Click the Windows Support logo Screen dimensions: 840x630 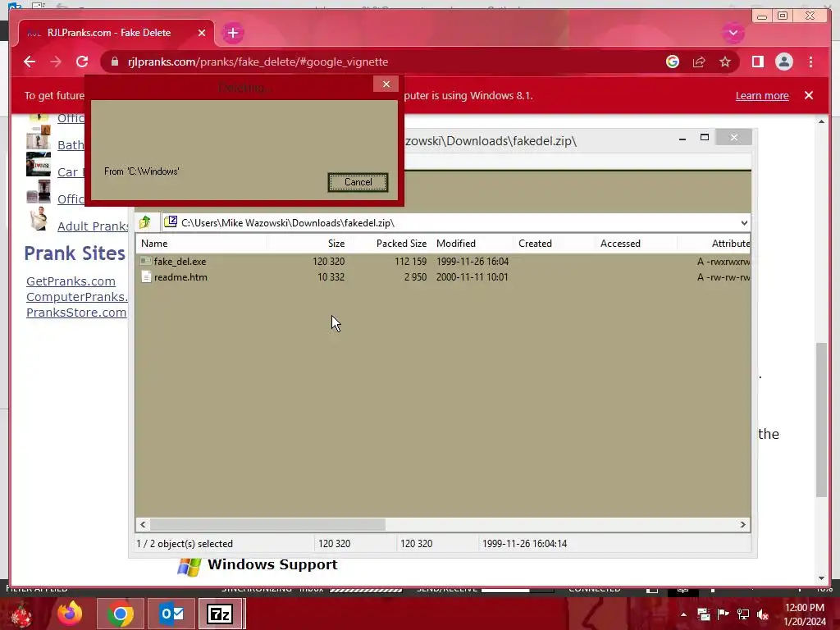[x=189, y=566]
